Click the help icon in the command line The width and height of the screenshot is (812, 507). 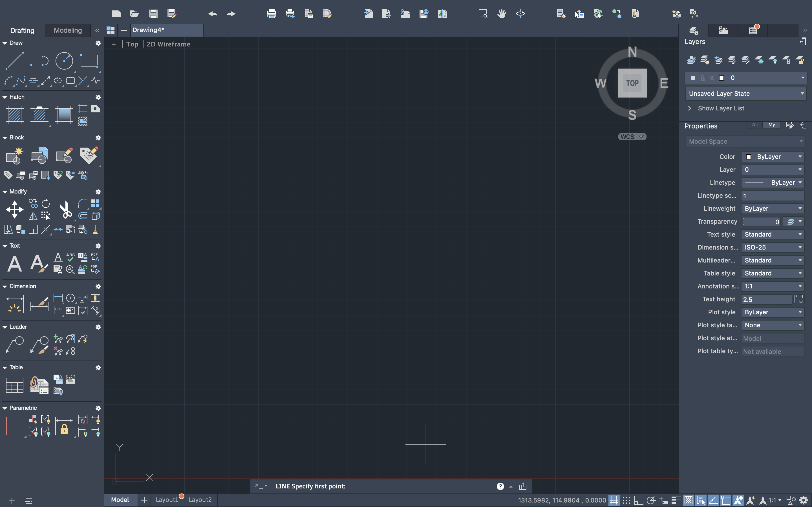point(500,486)
